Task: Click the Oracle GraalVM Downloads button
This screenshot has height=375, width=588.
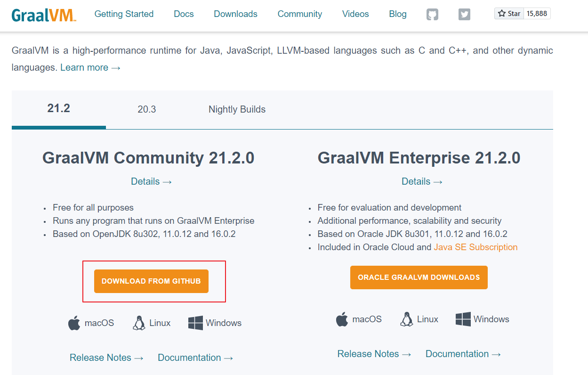Action: (419, 277)
